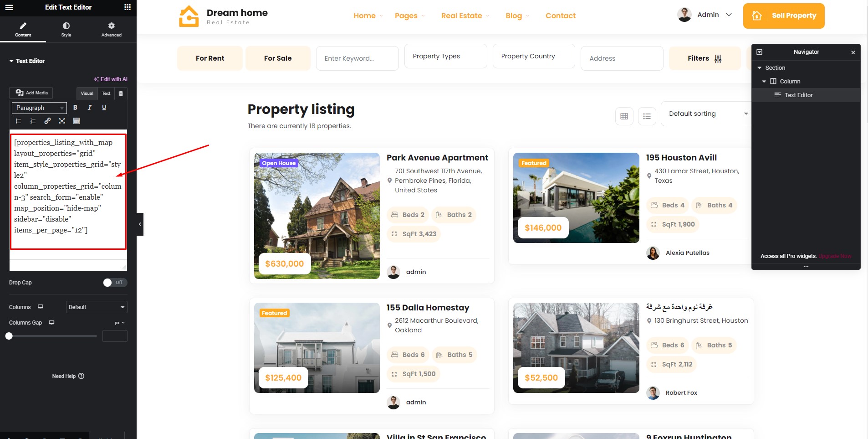Open the Property Types dropdown
This screenshot has height=439, width=868.
click(446, 56)
